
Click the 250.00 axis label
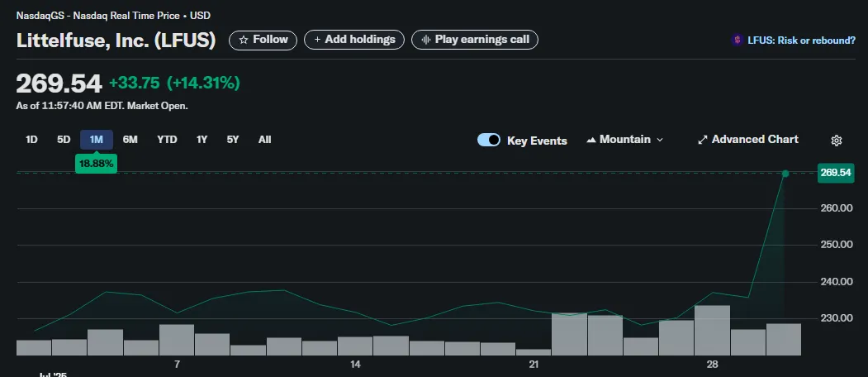[835, 245]
